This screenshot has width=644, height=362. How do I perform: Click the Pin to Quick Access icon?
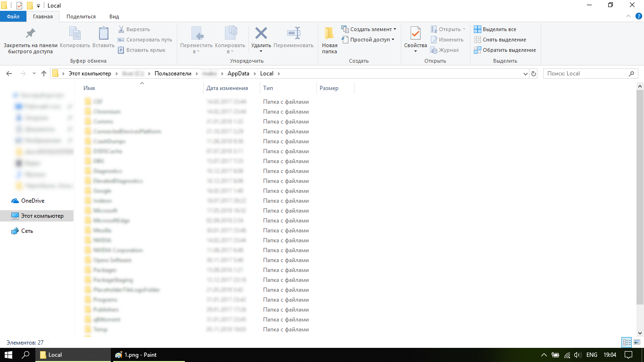point(30,33)
